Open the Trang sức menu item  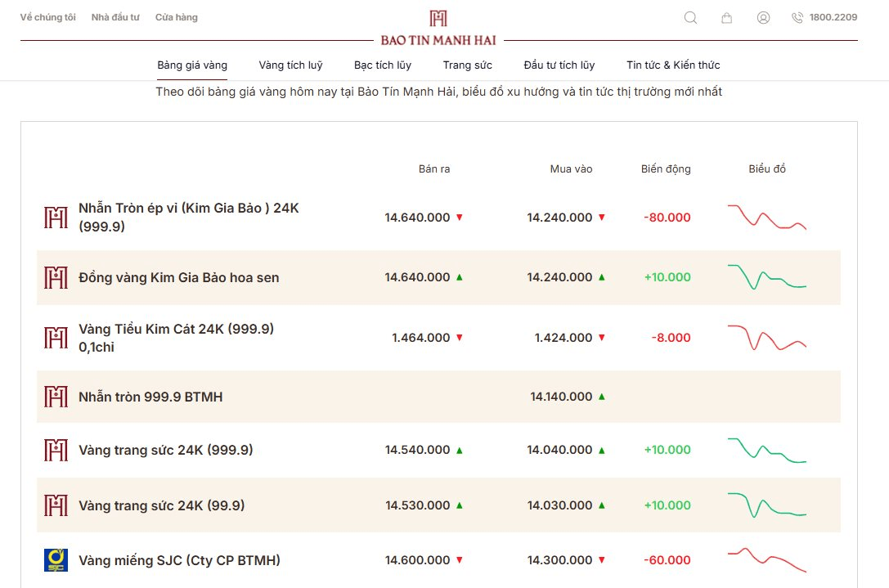click(467, 65)
